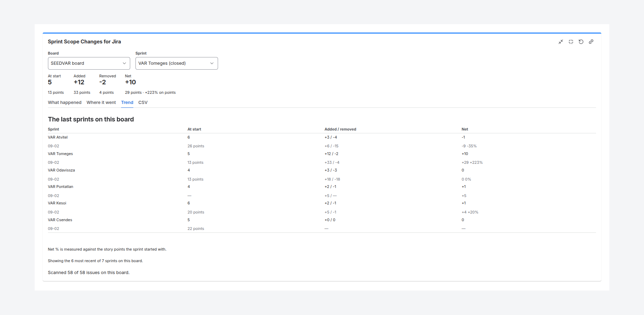Click the '20 points' at start cell

coord(196,212)
